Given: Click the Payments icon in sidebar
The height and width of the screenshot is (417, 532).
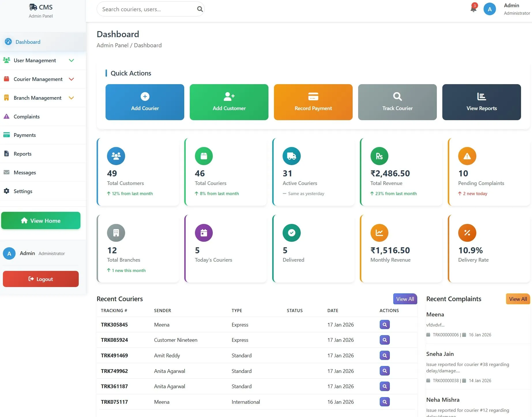Looking at the screenshot, I should coord(7,135).
